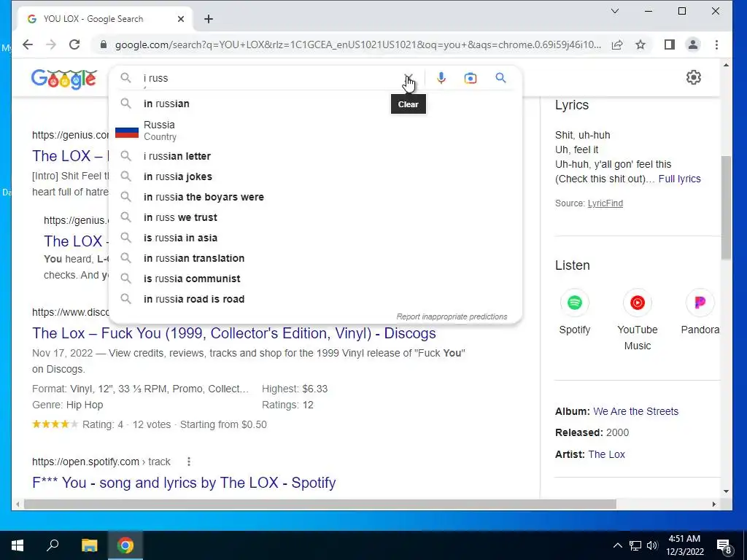Open tab search dropdown arrow
This screenshot has height=560, width=747.
[615, 11]
